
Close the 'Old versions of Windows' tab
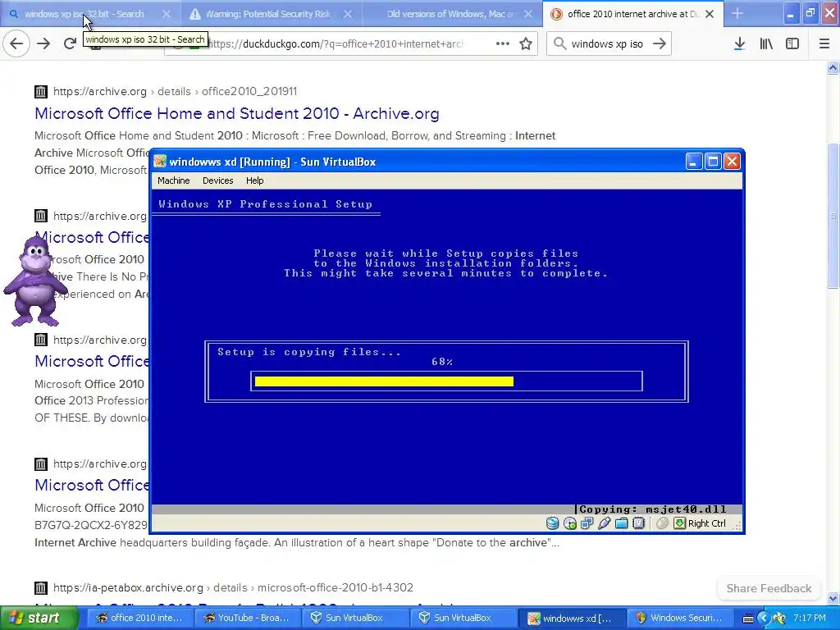(528, 14)
